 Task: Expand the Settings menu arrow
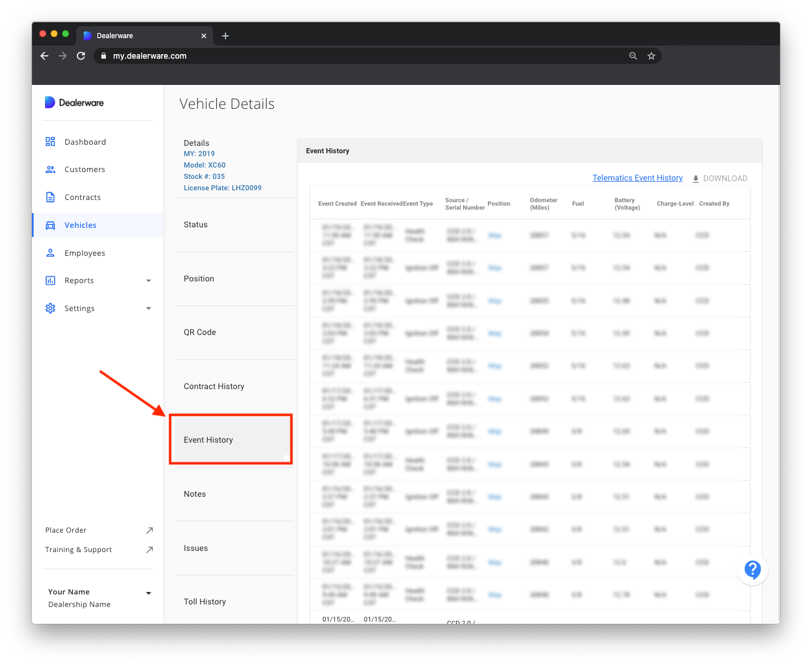pos(149,308)
